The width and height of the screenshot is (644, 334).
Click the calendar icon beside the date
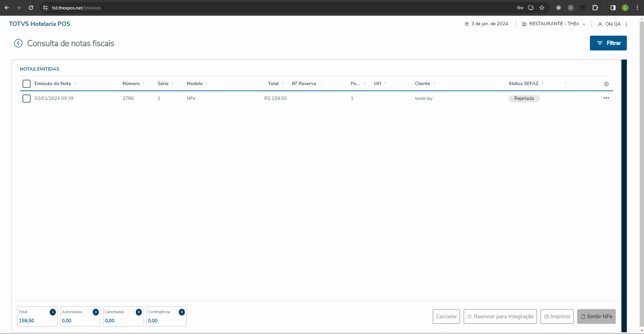click(x=467, y=24)
